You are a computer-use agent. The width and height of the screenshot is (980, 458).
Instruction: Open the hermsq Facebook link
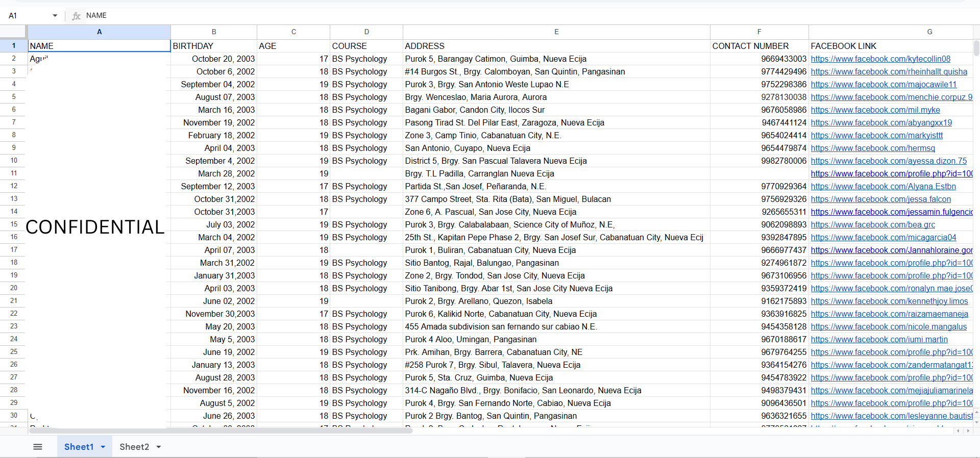(x=873, y=148)
